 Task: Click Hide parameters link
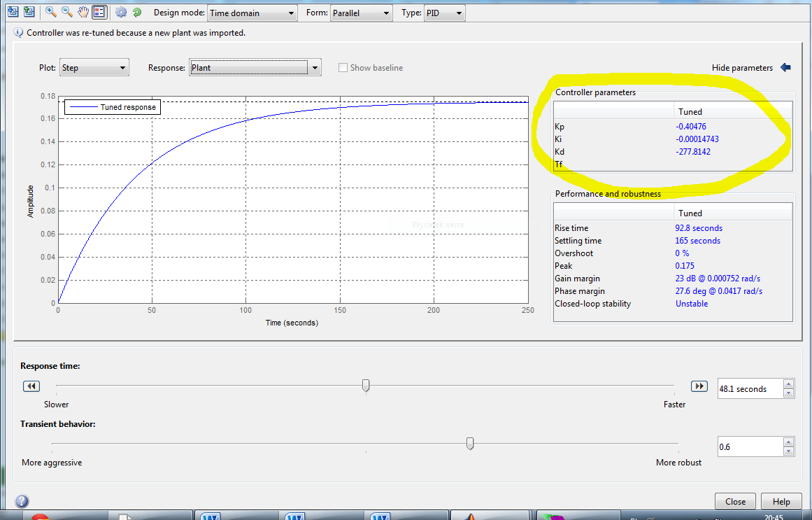[742, 67]
